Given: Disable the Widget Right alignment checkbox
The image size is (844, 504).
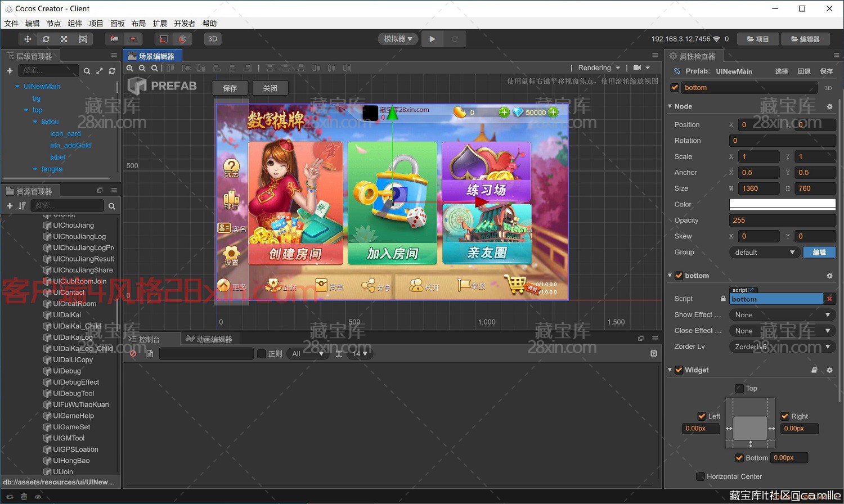Looking at the screenshot, I should [785, 416].
